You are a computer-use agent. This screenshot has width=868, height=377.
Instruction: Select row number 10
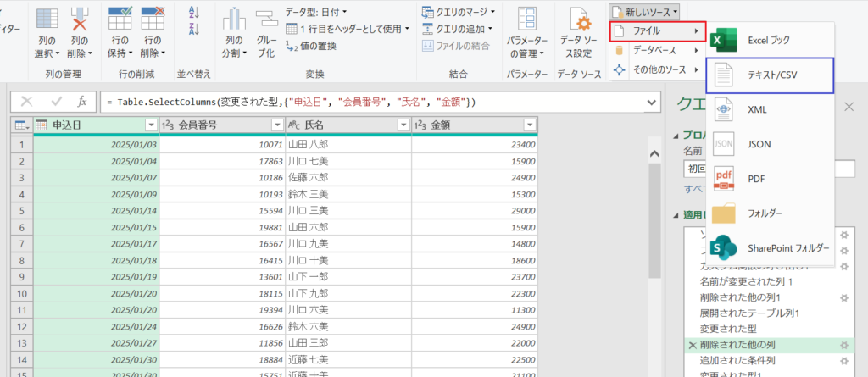click(22, 293)
